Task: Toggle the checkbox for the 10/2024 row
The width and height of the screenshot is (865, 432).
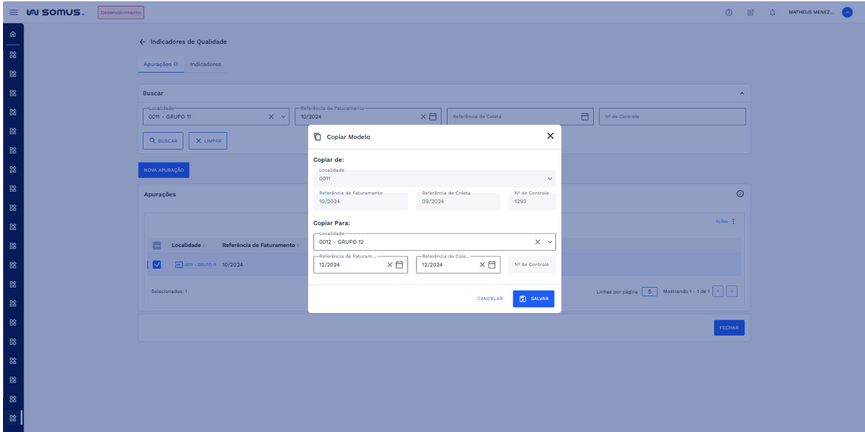Action: tap(157, 265)
